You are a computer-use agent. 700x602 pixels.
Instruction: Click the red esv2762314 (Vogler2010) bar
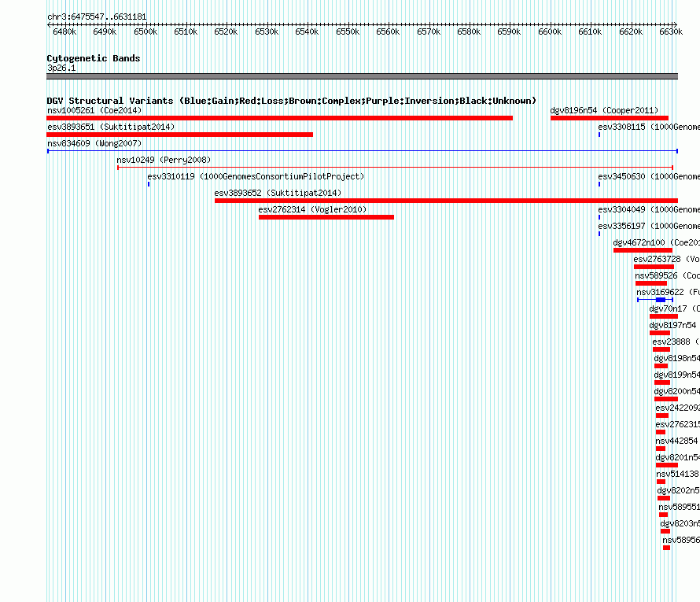[326, 217]
